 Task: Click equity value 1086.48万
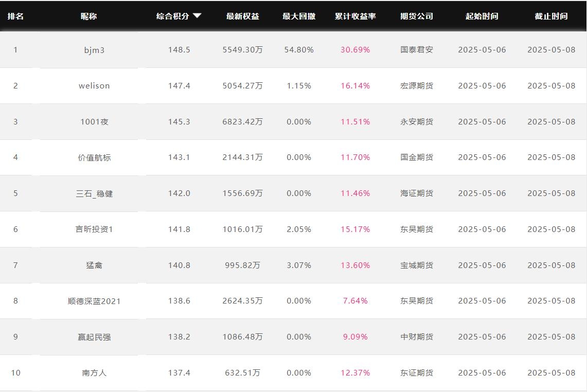(243, 336)
